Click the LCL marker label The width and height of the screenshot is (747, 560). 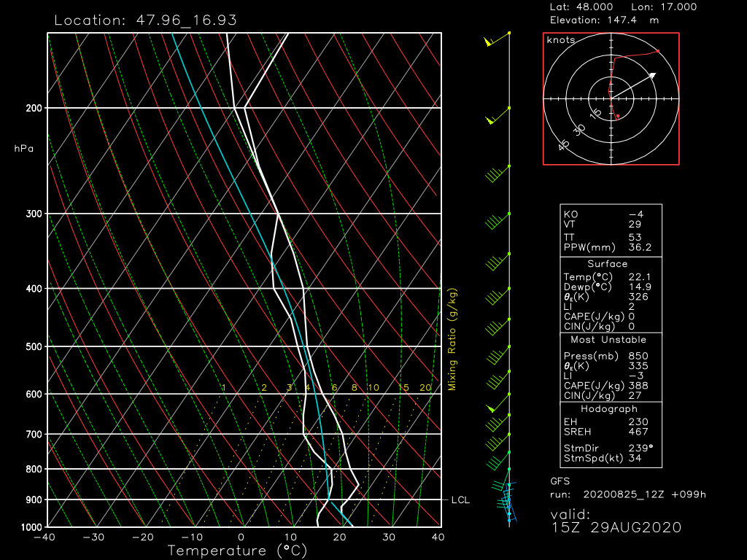pos(460,500)
